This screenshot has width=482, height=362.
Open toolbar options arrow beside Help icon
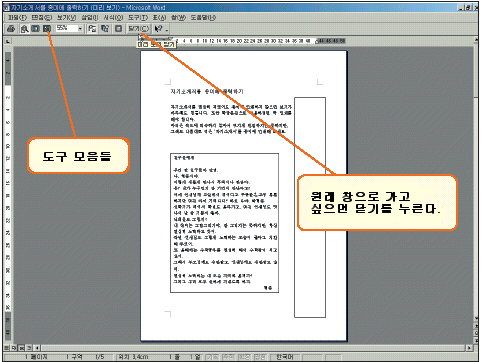coord(167,30)
